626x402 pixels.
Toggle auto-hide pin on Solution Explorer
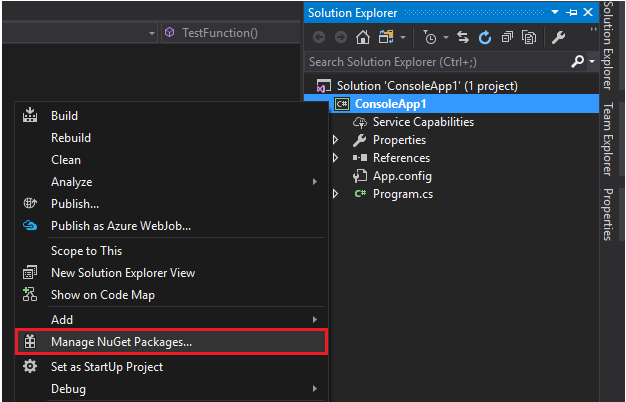coord(571,12)
